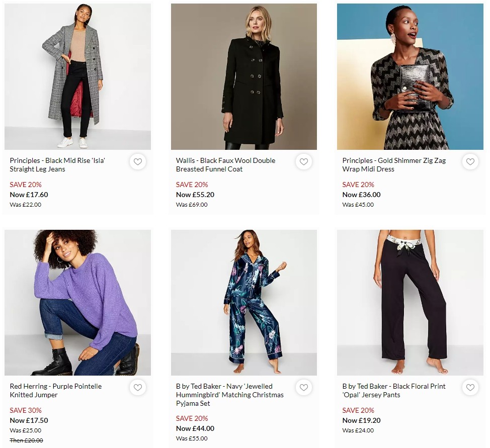Favourite the Wallis Funnel Coat via heart icon
Image resolution: width=490 pixels, height=448 pixels.
coord(304,162)
